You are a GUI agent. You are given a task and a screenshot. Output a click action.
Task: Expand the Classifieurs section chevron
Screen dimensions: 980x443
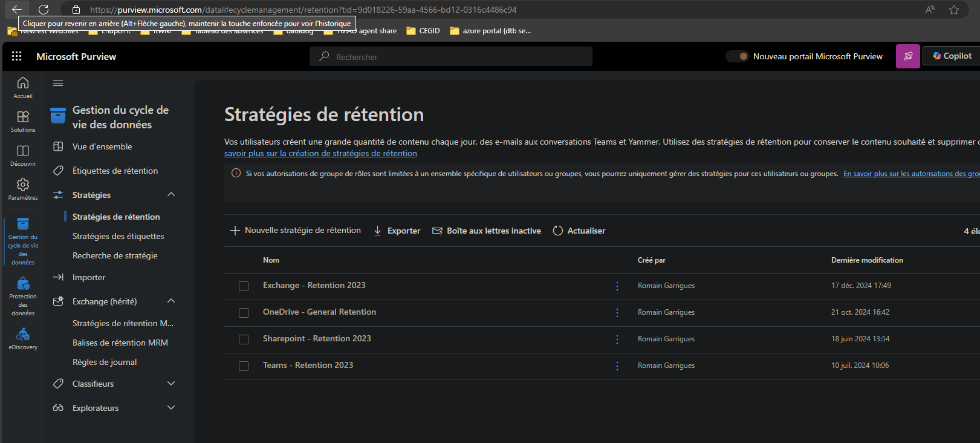pos(171,383)
